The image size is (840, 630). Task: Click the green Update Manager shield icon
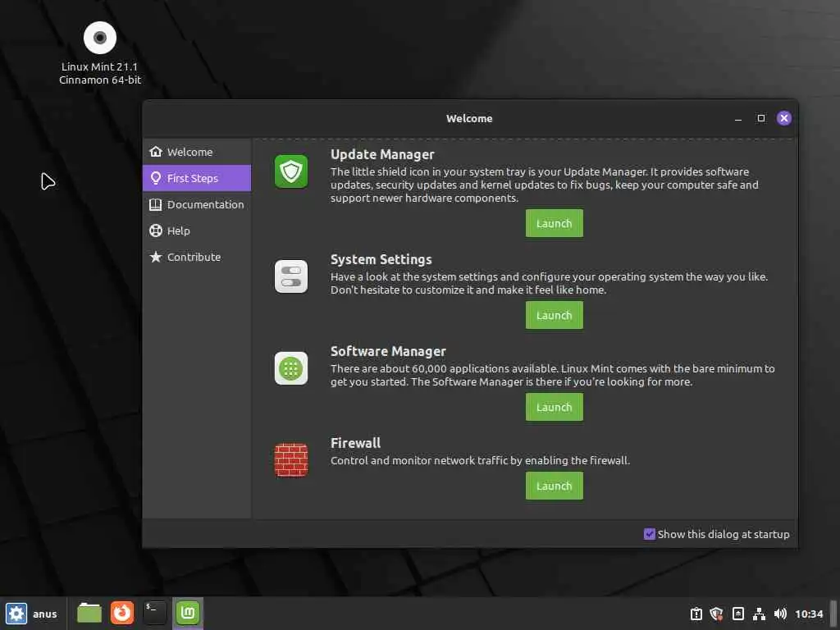(x=291, y=171)
